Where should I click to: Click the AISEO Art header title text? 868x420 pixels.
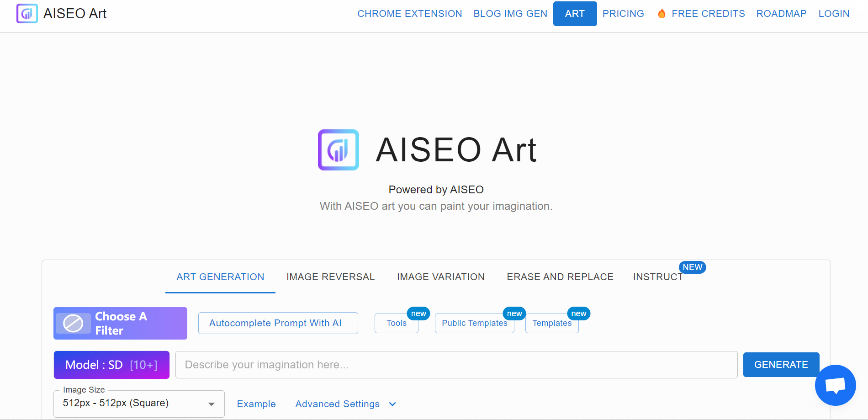pyautogui.click(x=75, y=14)
